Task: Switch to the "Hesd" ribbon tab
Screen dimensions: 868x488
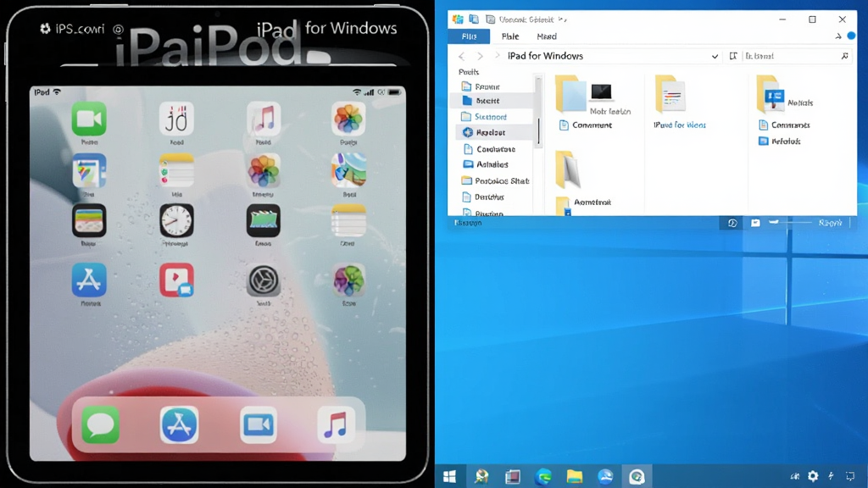Action: [547, 36]
